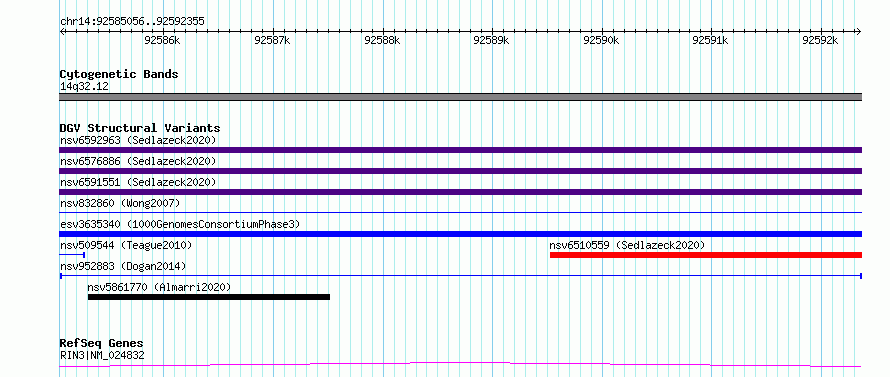Click the 92588k ruler tick label
Image resolution: width=890 pixels, height=377 pixels.
pyautogui.click(x=383, y=40)
